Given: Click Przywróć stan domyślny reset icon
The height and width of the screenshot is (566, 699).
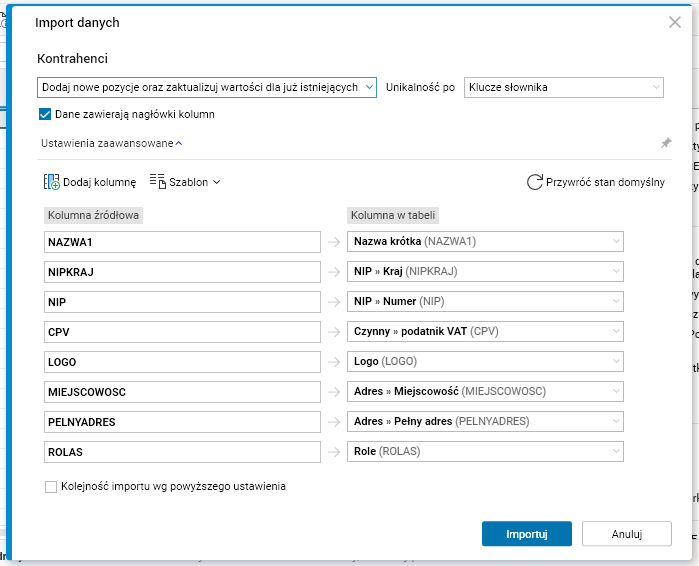Looking at the screenshot, I should (x=535, y=182).
